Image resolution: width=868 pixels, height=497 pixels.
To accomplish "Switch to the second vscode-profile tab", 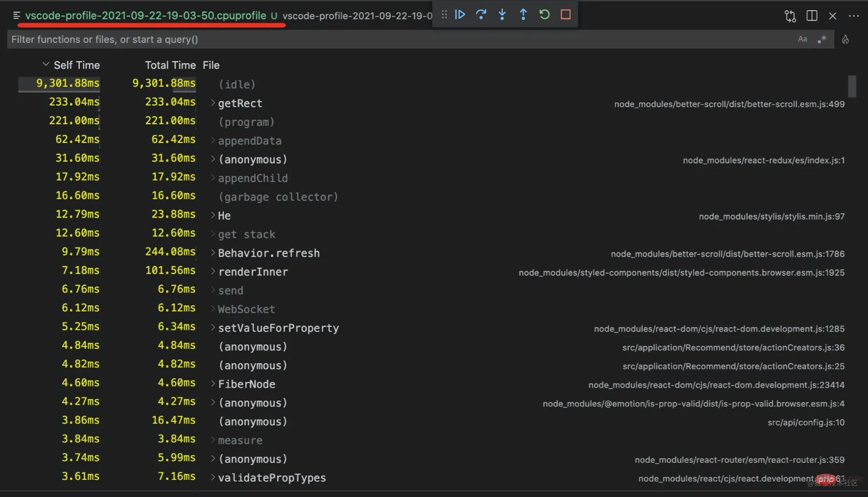I will [357, 16].
